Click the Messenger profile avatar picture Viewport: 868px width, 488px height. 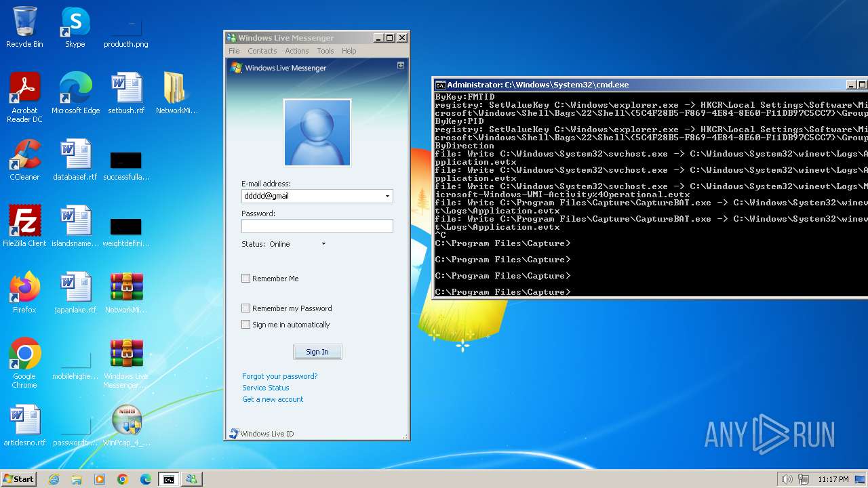pyautogui.click(x=317, y=132)
